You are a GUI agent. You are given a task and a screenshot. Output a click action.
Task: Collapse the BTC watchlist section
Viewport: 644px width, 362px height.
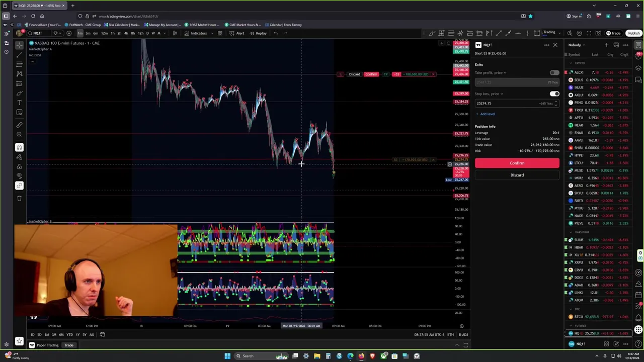(x=571, y=309)
